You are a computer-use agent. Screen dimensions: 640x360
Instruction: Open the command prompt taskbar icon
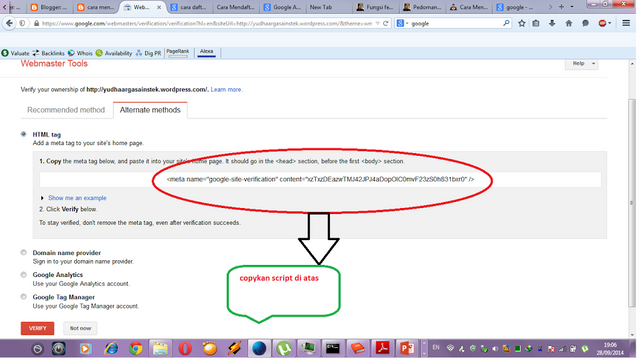333,349
